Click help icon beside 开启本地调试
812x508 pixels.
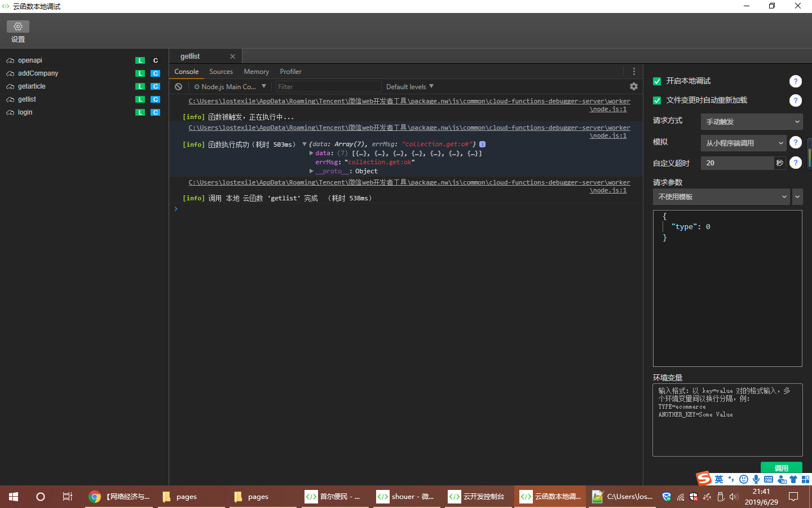796,81
